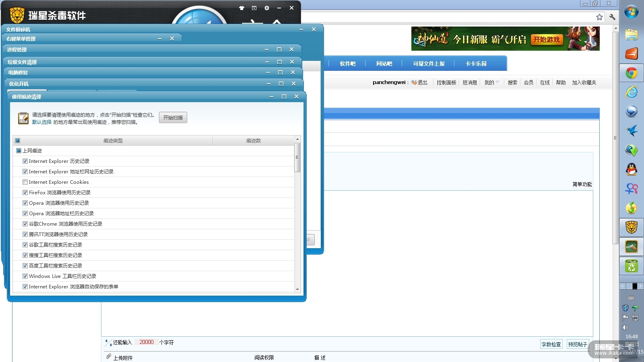Open the browser wrench menu
Viewport: 644px width, 362px height.
(x=612, y=17)
